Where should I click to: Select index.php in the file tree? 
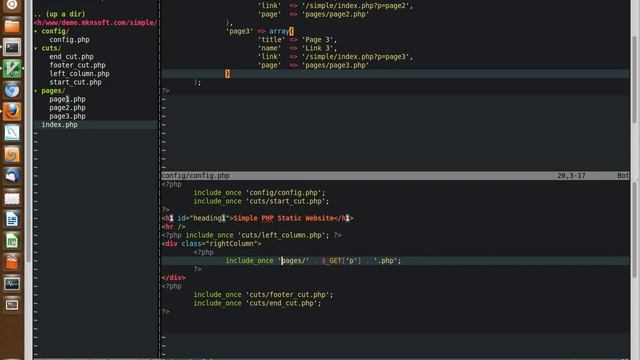point(60,125)
